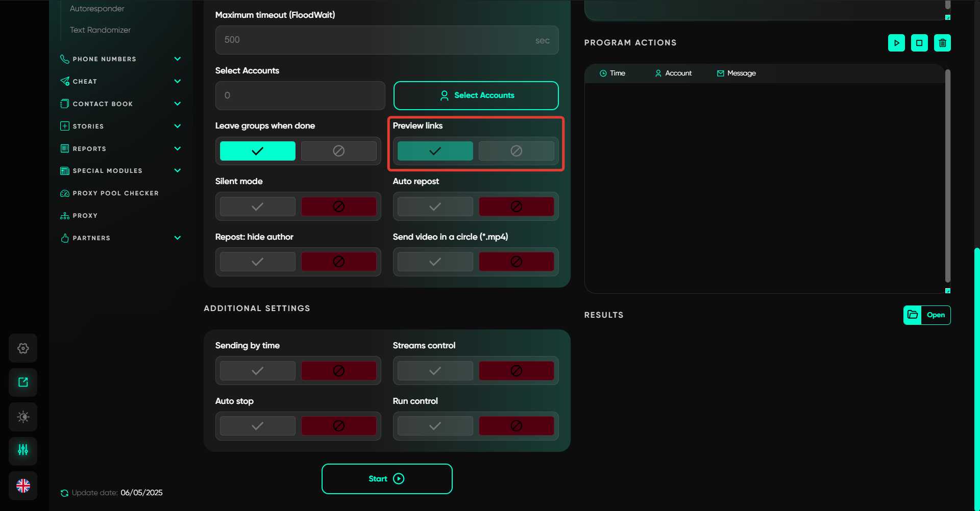Click the refresh icon beside Update date
Image resolution: width=980 pixels, height=511 pixels.
(x=64, y=493)
